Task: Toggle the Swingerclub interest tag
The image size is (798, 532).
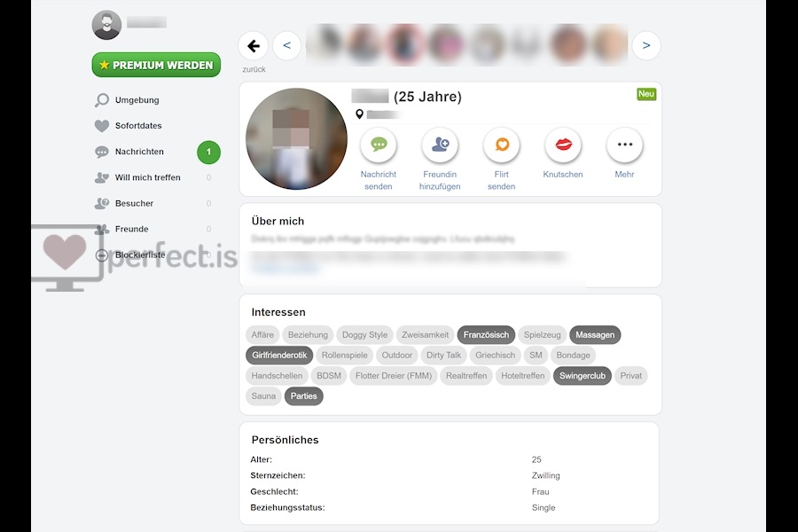Action: click(583, 376)
